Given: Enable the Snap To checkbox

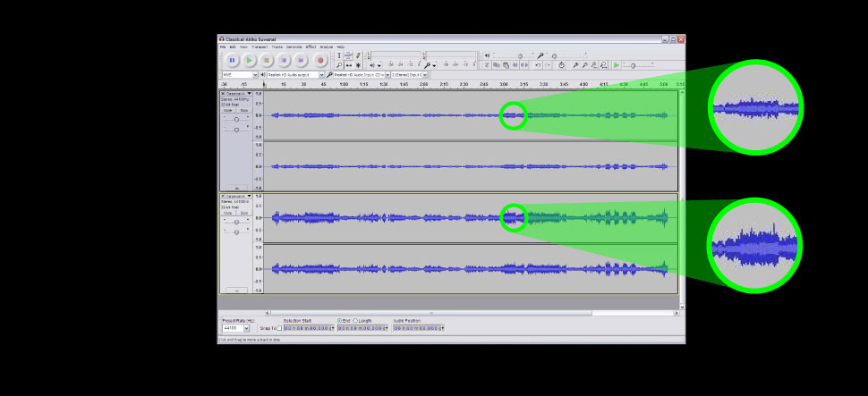Looking at the screenshot, I should (x=279, y=328).
